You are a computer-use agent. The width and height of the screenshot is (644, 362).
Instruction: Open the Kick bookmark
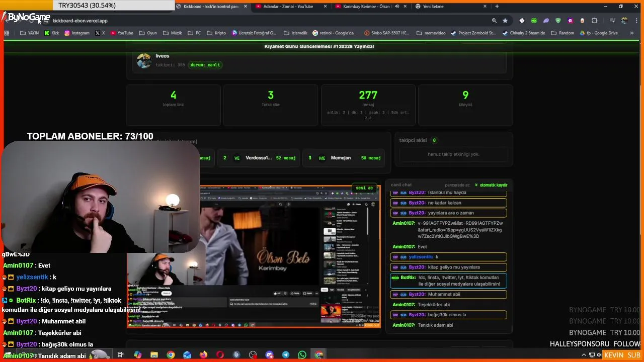[x=52, y=33]
